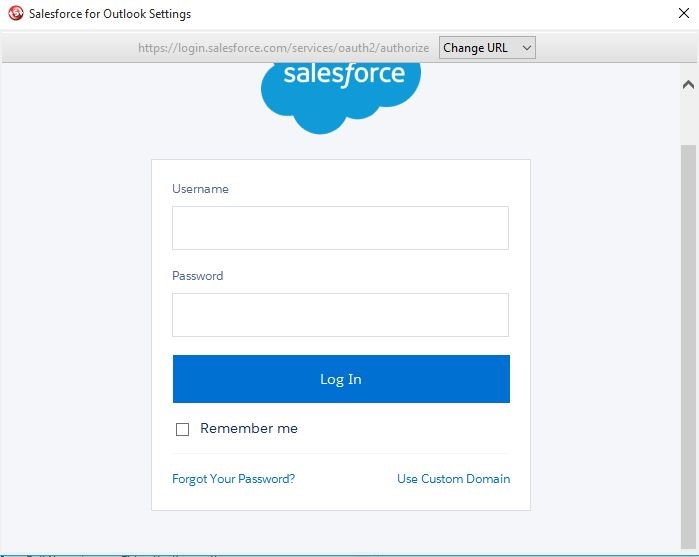Close the Salesforce for Outlook Settings window

tap(684, 13)
